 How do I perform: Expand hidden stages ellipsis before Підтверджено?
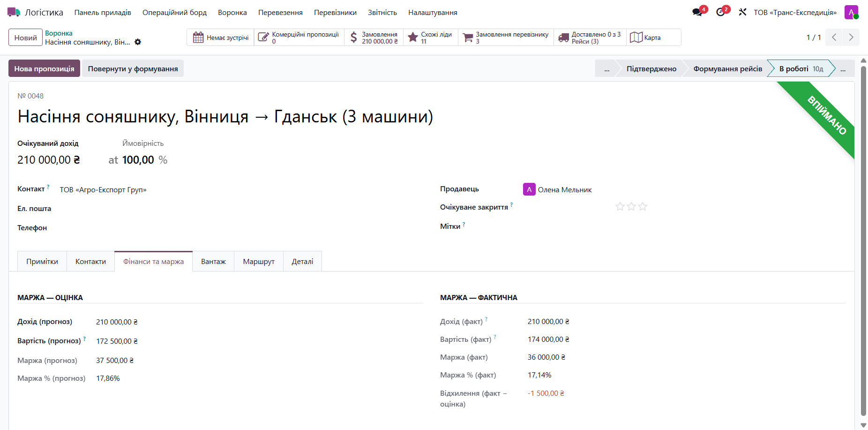tap(607, 68)
